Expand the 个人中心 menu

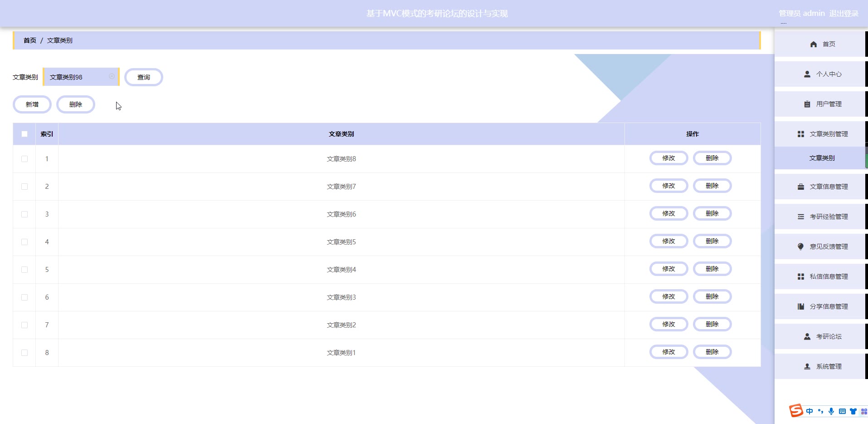821,74
